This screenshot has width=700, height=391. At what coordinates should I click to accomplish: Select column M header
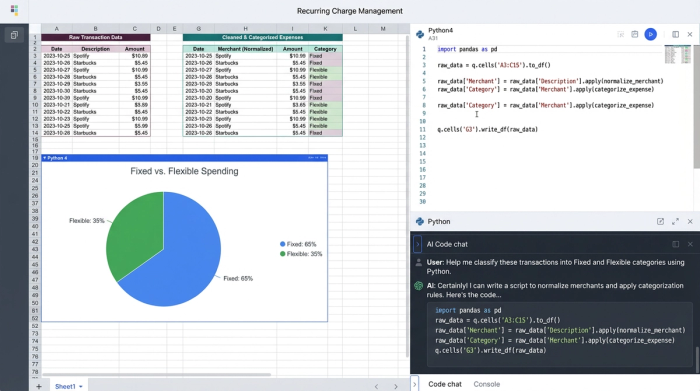tap(383, 29)
